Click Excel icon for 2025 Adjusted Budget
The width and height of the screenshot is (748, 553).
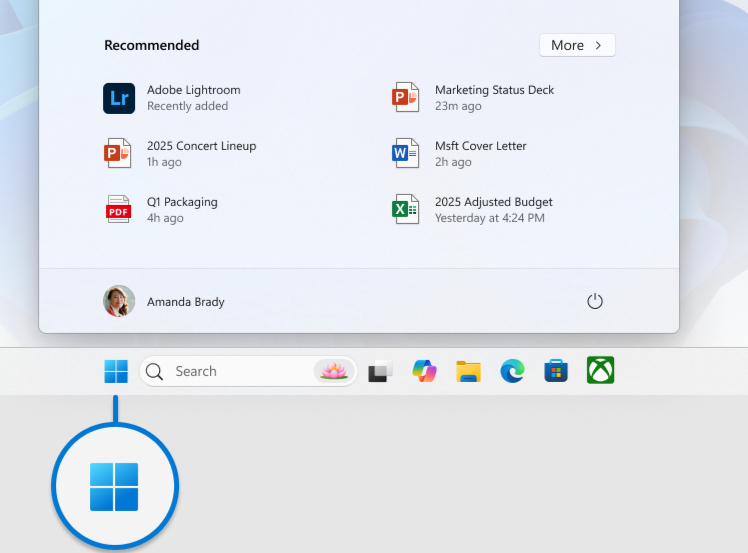(x=405, y=209)
